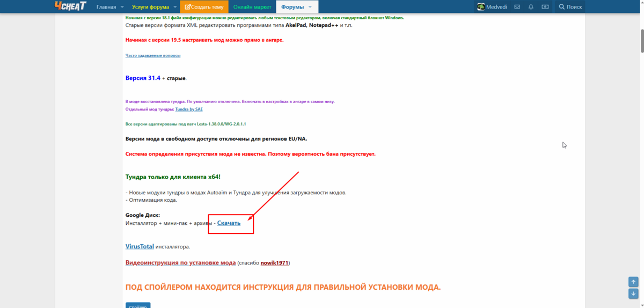Click the Версии мода в свободном доступе line

[x=216, y=139]
